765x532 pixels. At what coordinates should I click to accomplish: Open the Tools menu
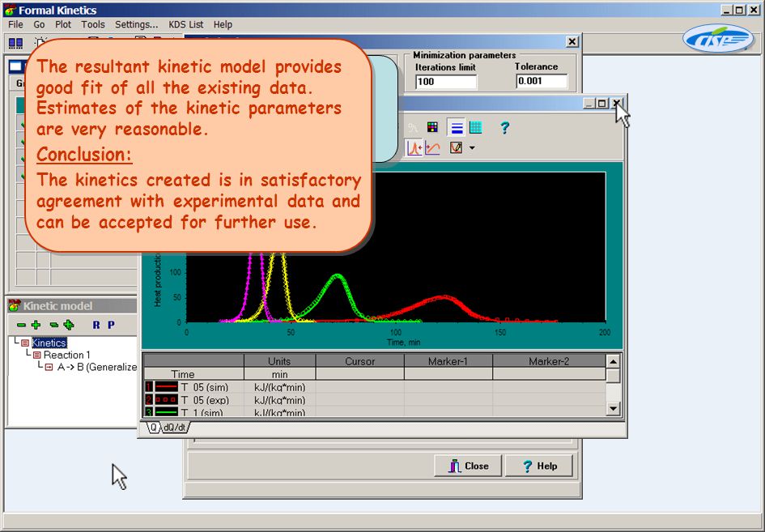point(93,24)
